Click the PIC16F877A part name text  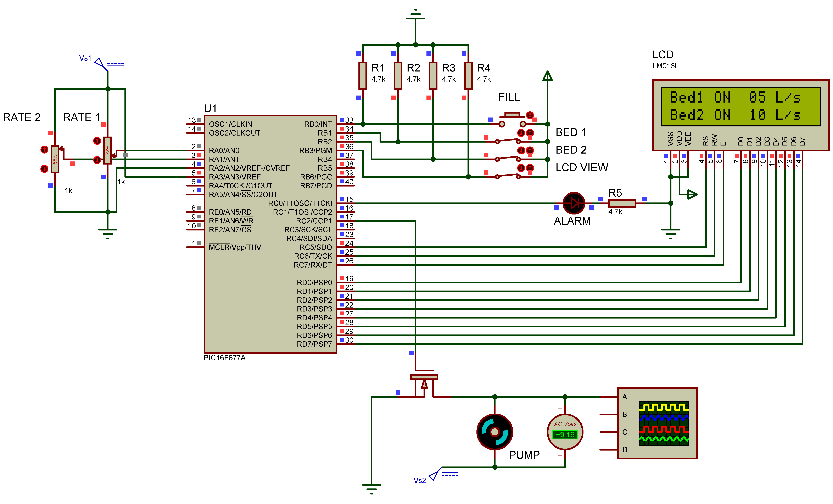coord(224,358)
